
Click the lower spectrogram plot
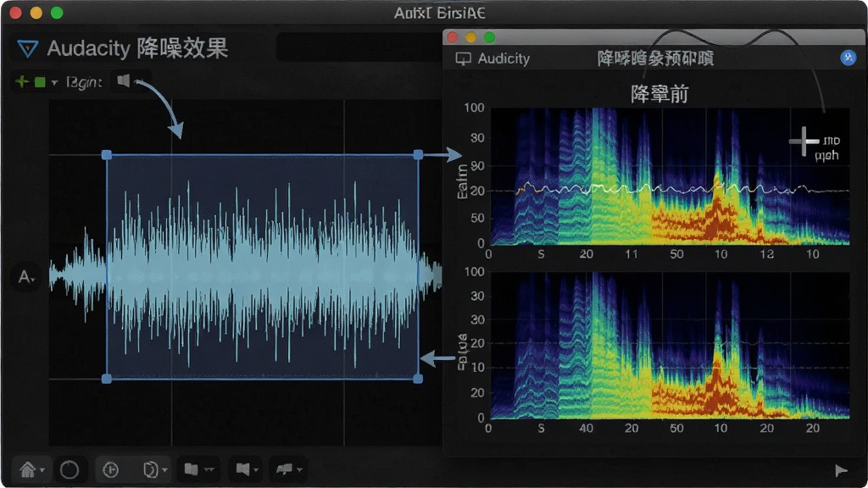click(670, 346)
